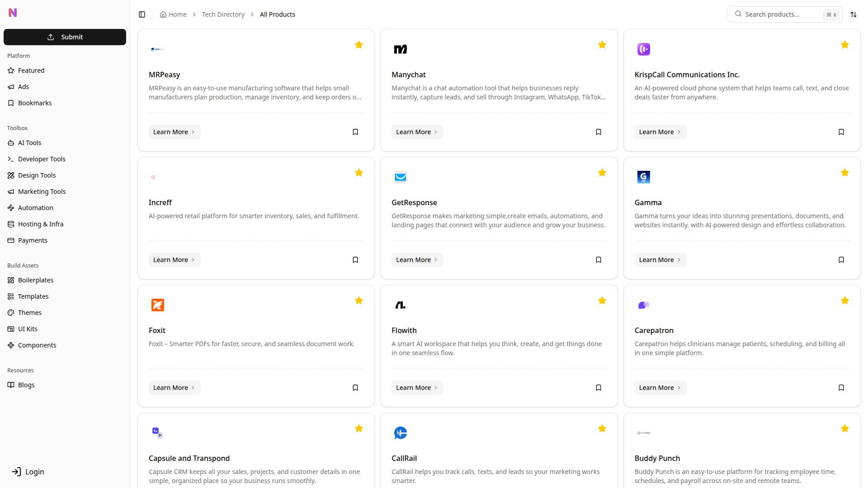The width and height of the screenshot is (868, 488).
Task: Select Marketing Tools in the sidebar
Action: click(41, 191)
